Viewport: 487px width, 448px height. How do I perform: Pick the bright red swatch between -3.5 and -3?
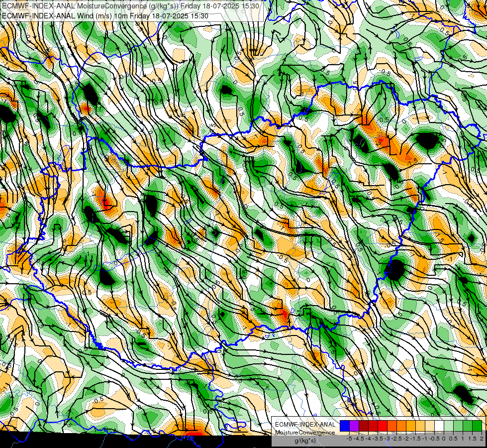(x=383, y=426)
